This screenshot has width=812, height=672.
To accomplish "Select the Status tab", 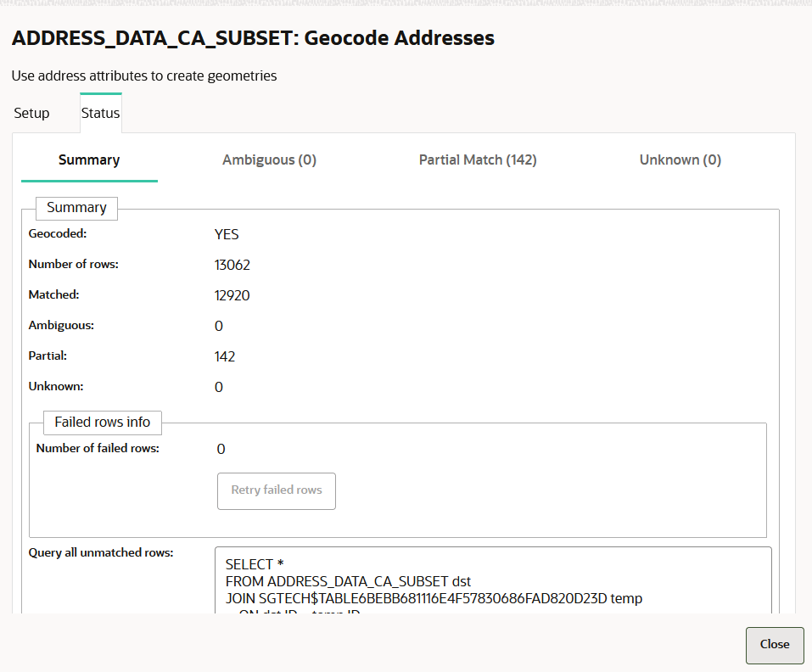I will tap(100, 112).
